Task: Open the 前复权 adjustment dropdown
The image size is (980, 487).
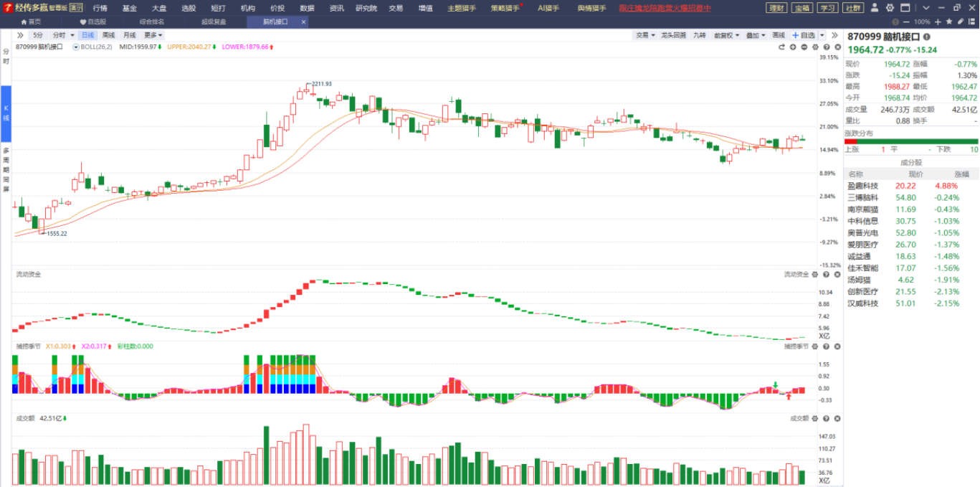Action: pos(727,35)
